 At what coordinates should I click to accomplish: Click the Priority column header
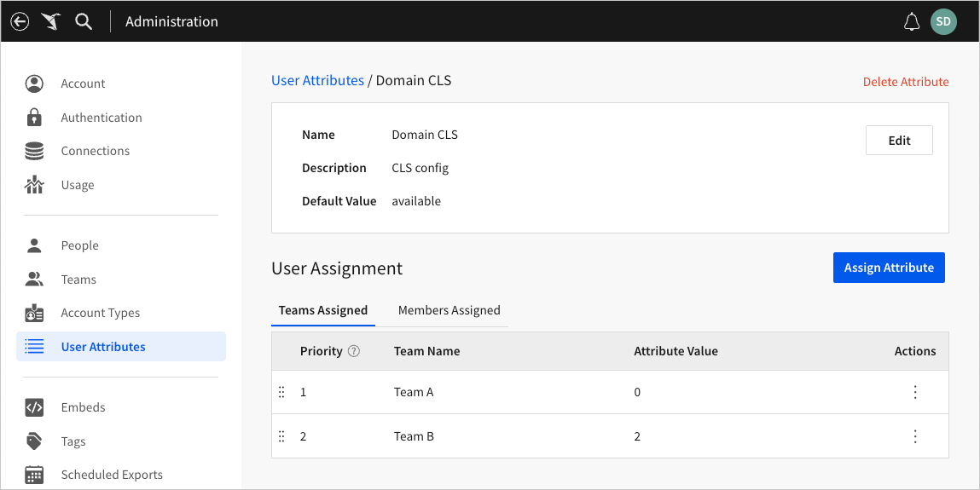tap(322, 351)
